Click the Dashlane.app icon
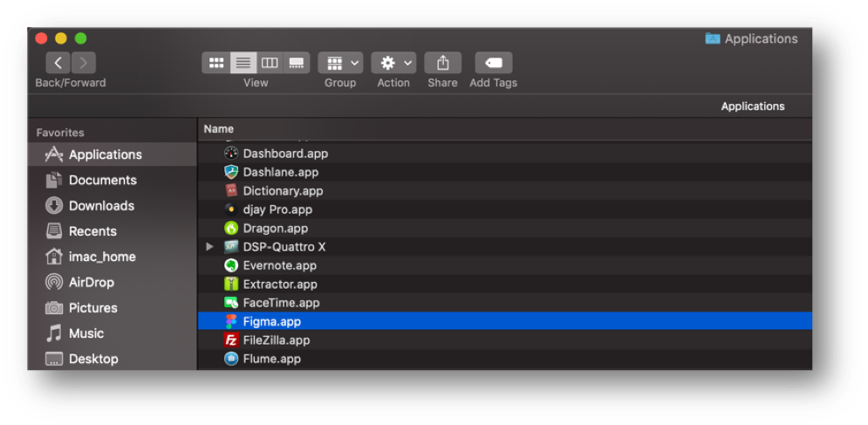 231,172
